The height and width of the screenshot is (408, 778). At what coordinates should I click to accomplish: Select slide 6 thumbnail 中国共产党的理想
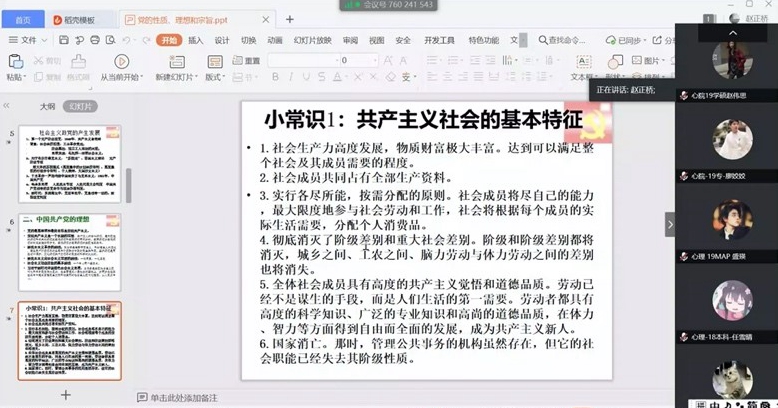click(70, 250)
